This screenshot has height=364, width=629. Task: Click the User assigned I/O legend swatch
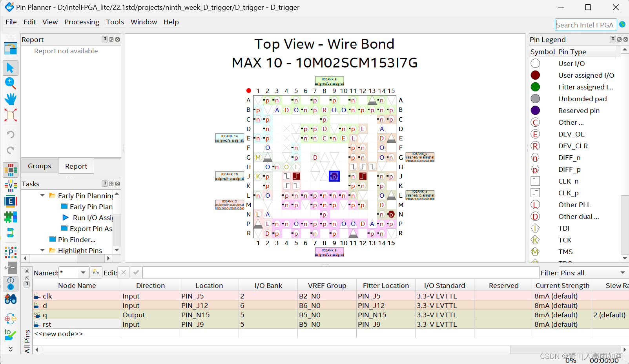click(535, 75)
